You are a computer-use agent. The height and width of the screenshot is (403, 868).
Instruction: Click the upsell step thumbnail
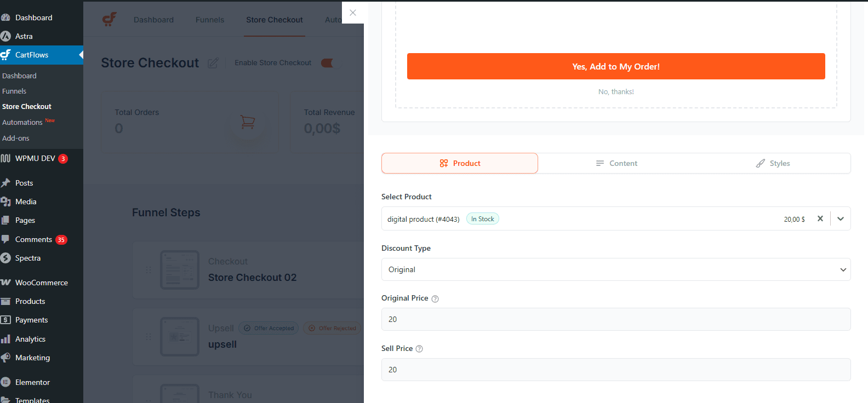[x=180, y=337]
